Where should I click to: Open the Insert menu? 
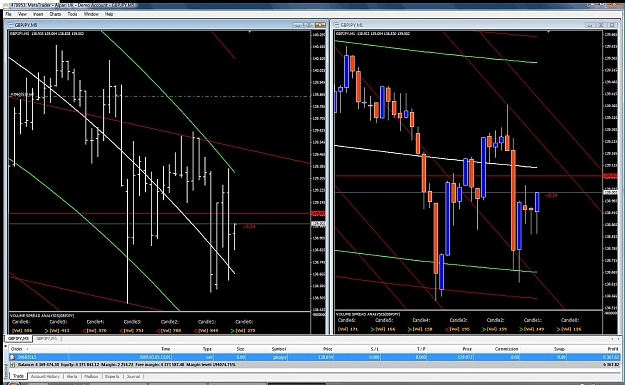(38, 14)
